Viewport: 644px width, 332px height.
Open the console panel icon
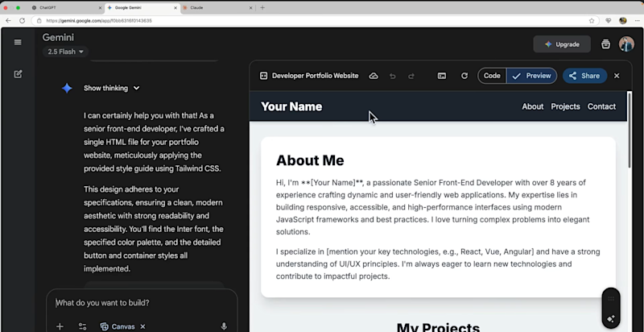coord(441,76)
